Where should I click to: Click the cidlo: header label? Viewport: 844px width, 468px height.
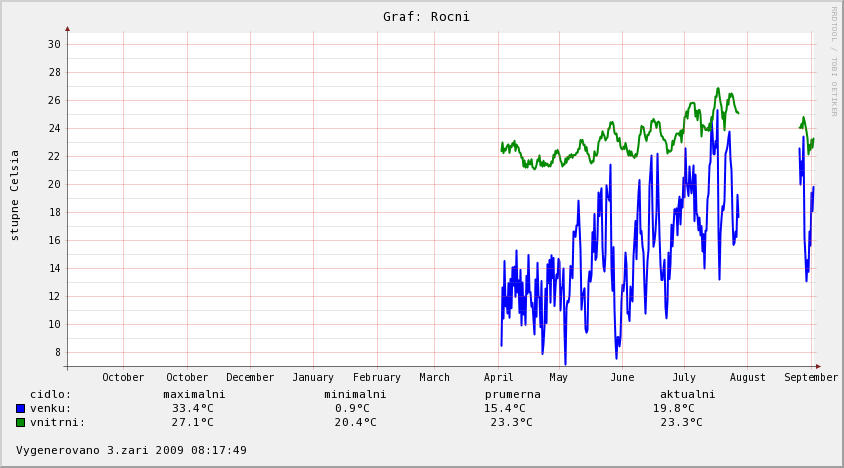(51, 395)
